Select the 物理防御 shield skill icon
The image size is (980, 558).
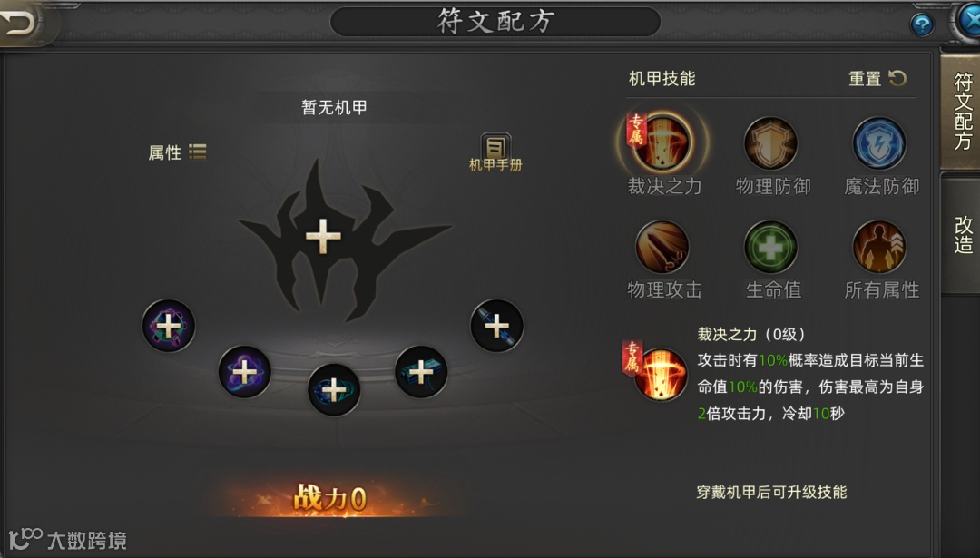pyautogui.click(x=770, y=143)
